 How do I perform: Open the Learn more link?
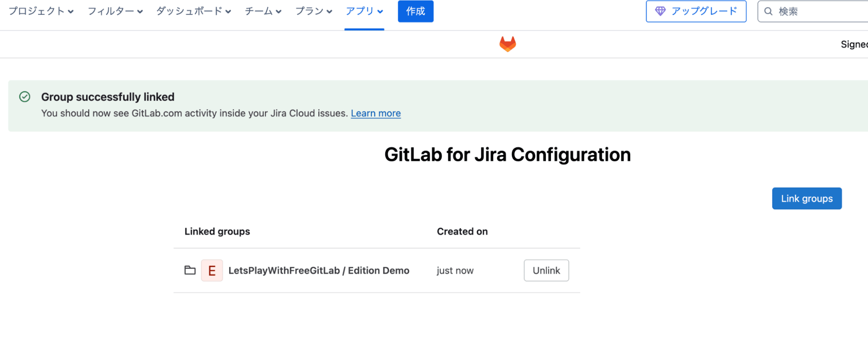tap(376, 113)
